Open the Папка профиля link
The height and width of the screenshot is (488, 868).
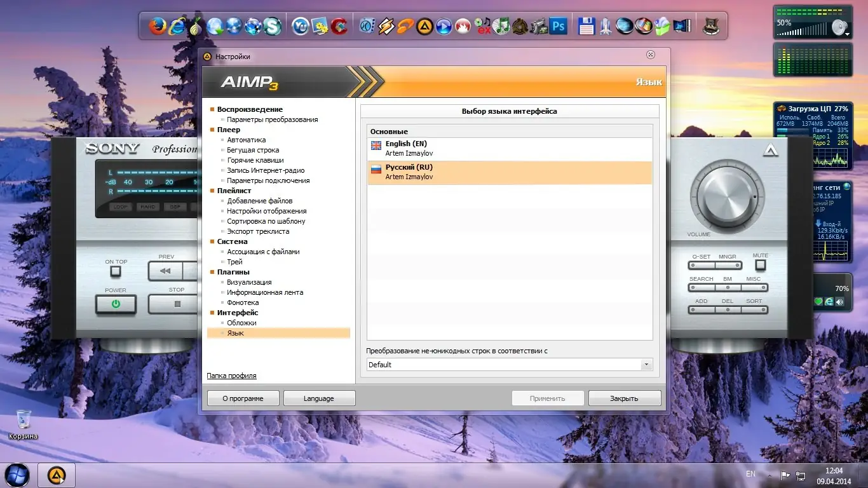tap(231, 376)
